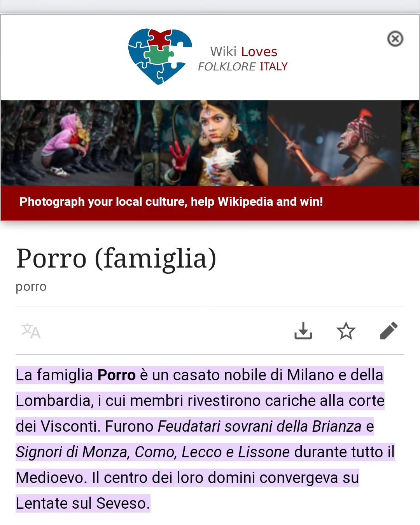Viewport: 420px width, 525px height.
Task: Tap the partially visible photo at banner edge
Action: (410, 143)
